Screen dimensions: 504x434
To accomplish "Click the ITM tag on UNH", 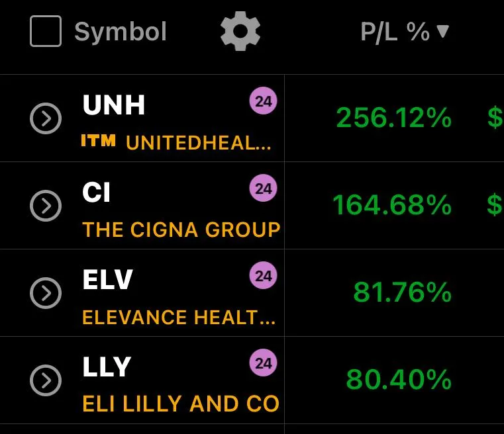I will pos(99,141).
